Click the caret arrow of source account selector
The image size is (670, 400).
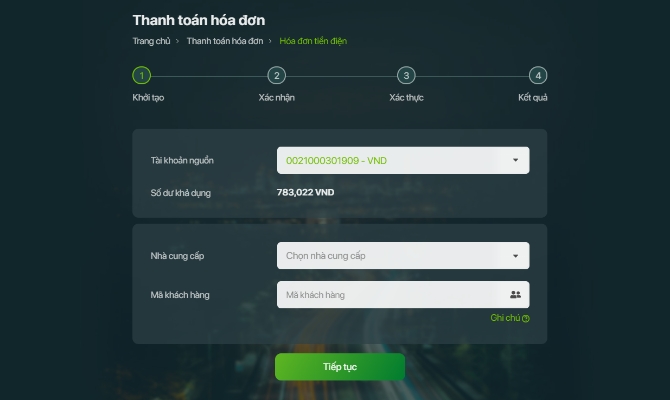[515, 160]
